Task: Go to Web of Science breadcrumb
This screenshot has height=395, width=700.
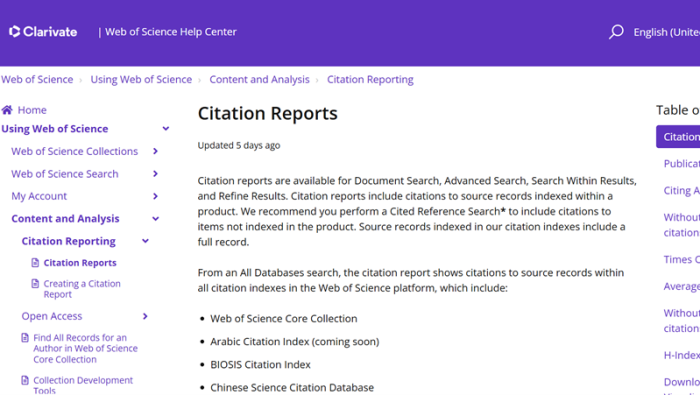Action: [x=37, y=79]
